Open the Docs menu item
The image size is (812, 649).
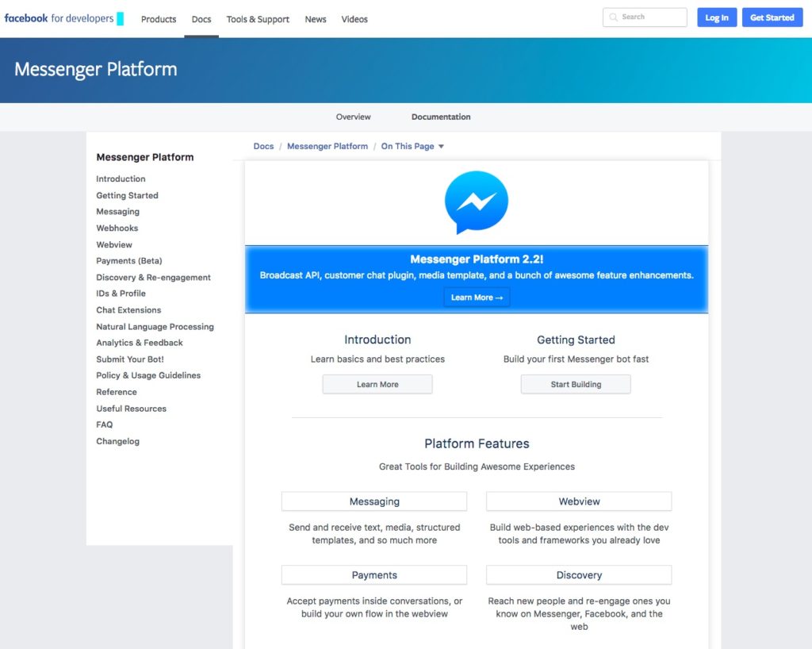pyautogui.click(x=201, y=19)
